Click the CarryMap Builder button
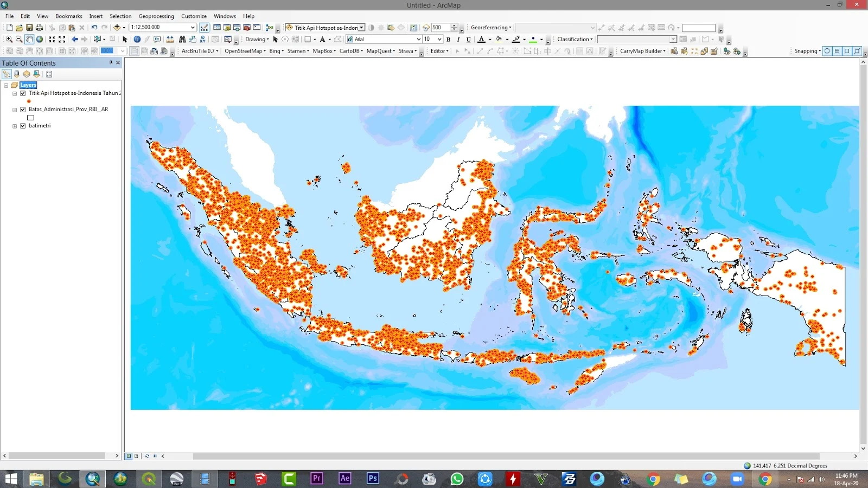Image resolution: width=868 pixels, height=488 pixels. coord(642,50)
